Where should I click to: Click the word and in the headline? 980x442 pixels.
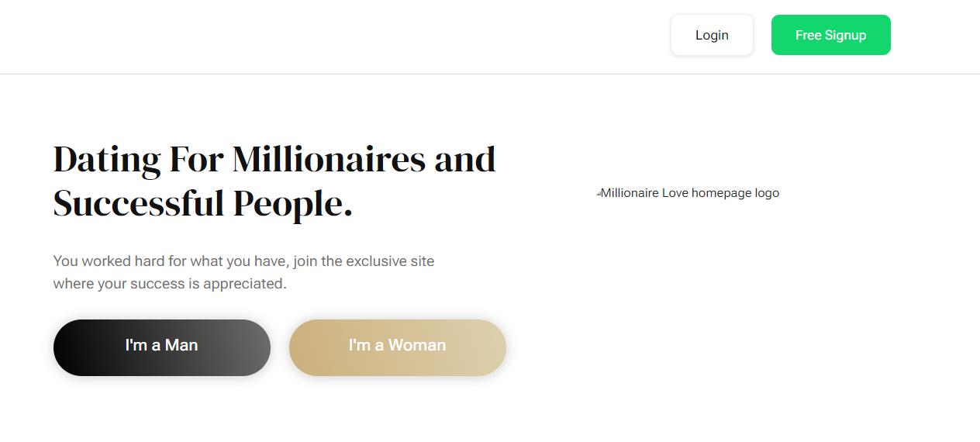[x=464, y=160]
